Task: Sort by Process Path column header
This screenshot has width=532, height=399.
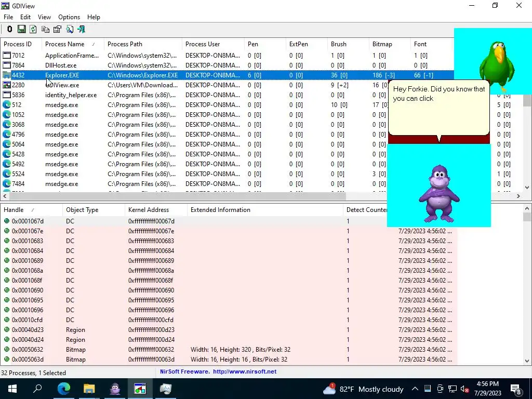Action: click(142, 44)
